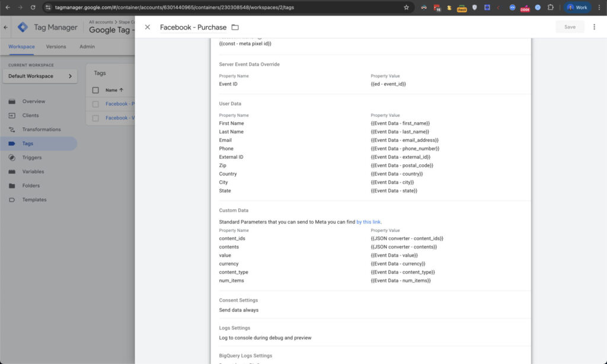The height and width of the screenshot is (364, 607).
Task: Open the 'by this link' hyperlink
Action: 368,222
